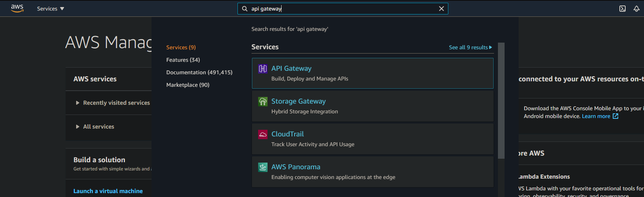Open the CloudTrail link

point(287,134)
